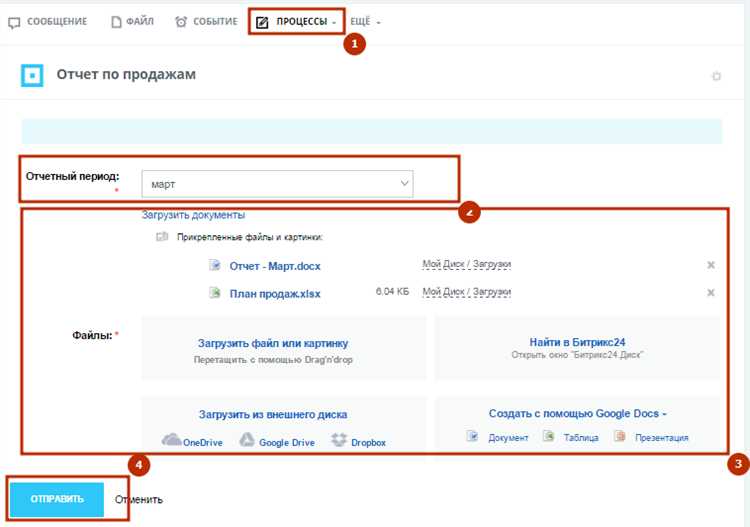
Task: Click the pin icon beside Отчет по продажам
Action: pos(716,76)
